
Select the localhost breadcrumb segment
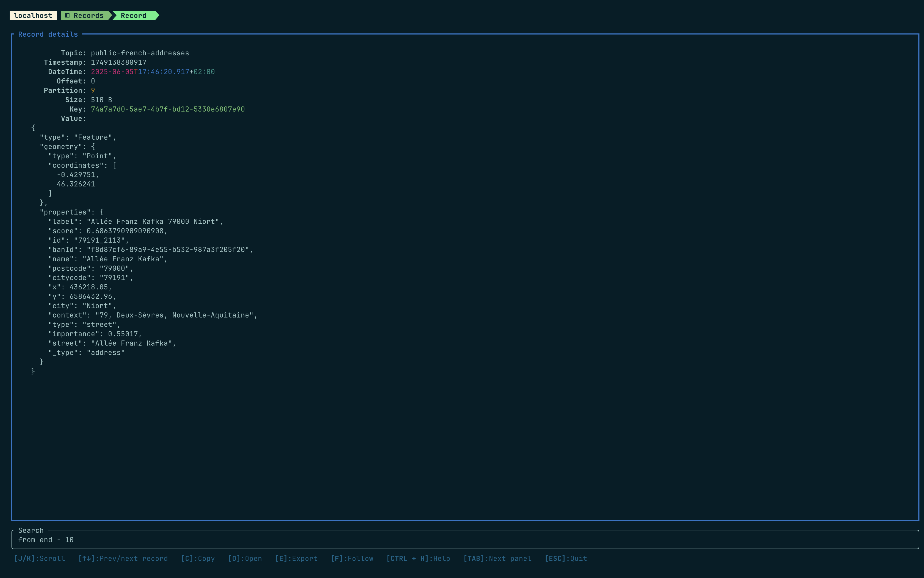click(x=33, y=16)
